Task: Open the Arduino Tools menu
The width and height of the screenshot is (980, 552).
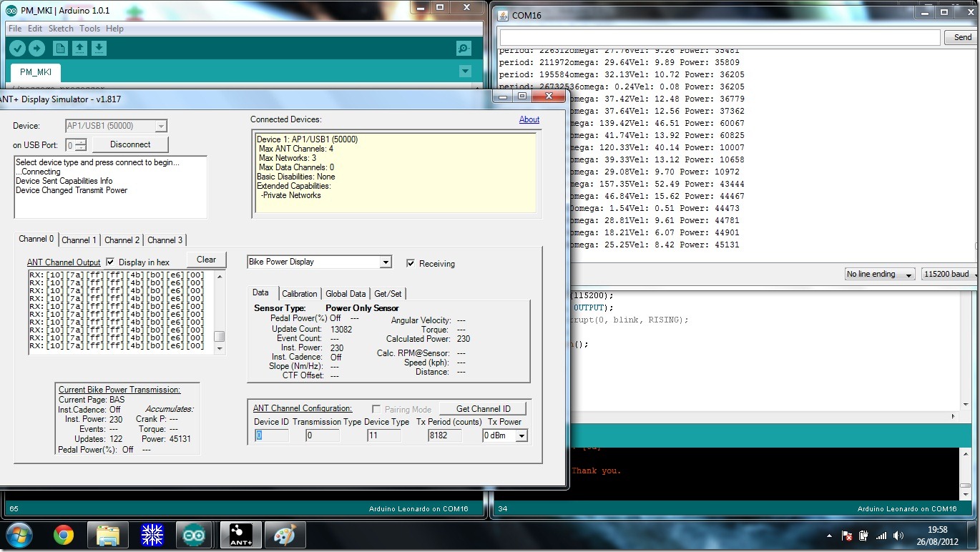Action: pos(89,29)
